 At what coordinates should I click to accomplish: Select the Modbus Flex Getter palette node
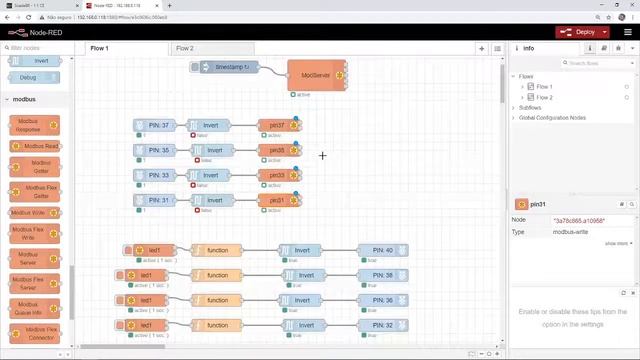[35, 192]
